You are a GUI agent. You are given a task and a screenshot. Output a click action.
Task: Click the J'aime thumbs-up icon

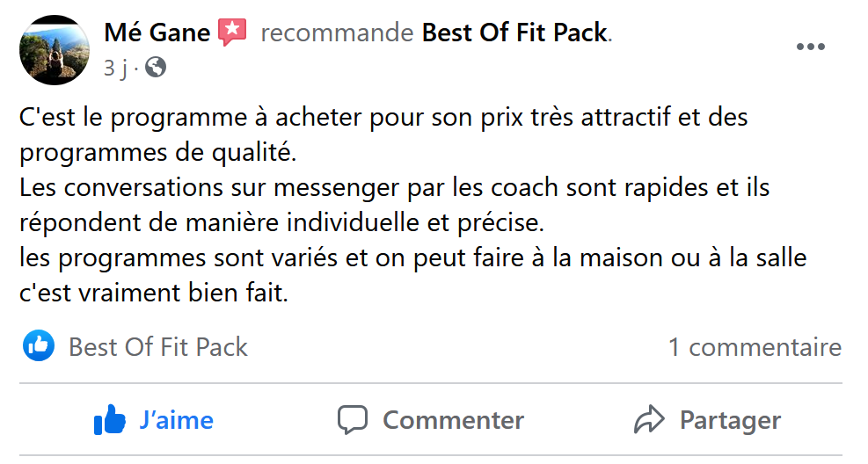pyautogui.click(x=110, y=420)
